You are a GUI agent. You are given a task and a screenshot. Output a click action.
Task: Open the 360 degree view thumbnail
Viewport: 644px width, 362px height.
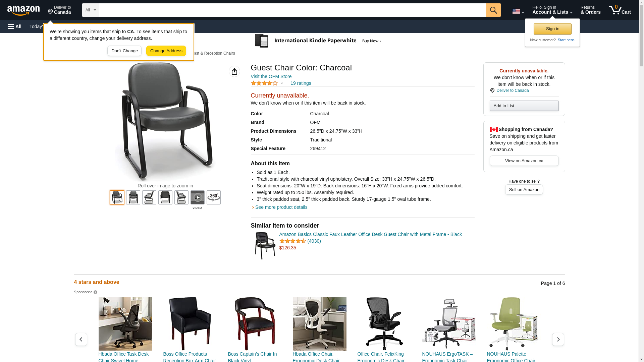[214, 197]
